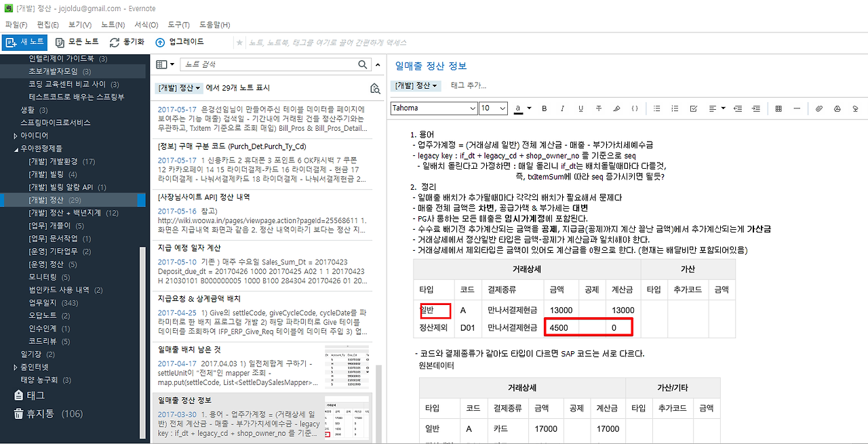Viewport: 868px width, 444px height.
Task: Open the font color picker
Action: point(518,108)
